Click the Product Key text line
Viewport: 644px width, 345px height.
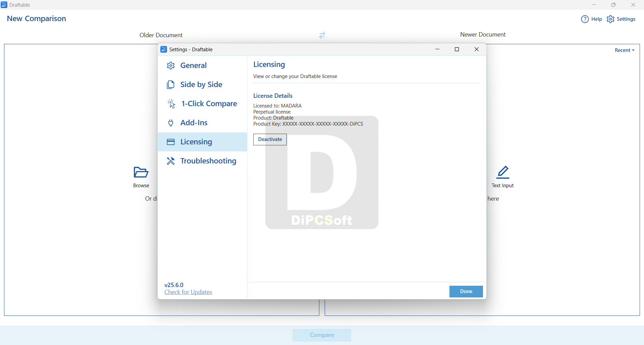coord(308,124)
